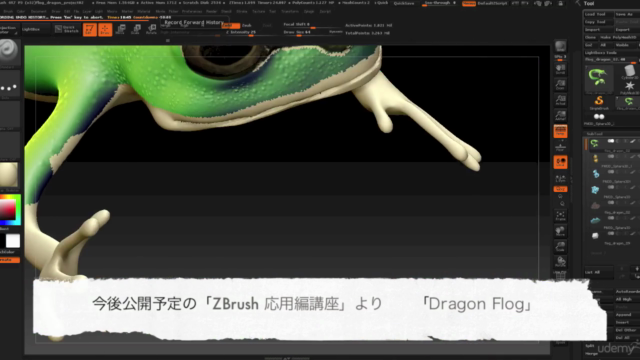Open the Document menu
Viewport: 640px width, 360px height.
39,11
